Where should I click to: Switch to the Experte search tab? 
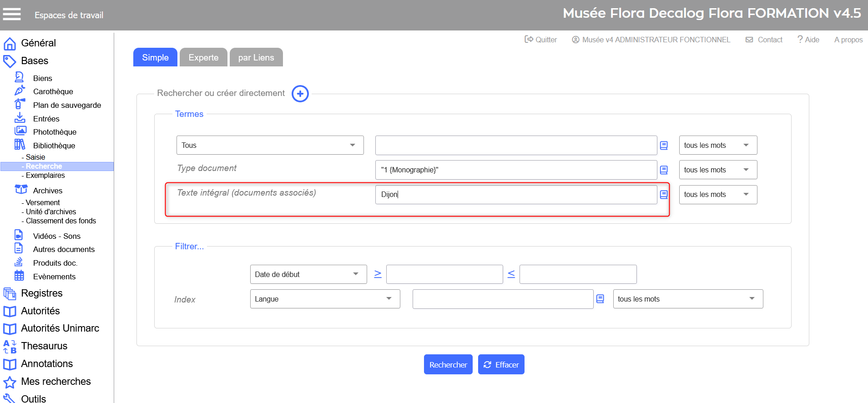point(203,57)
